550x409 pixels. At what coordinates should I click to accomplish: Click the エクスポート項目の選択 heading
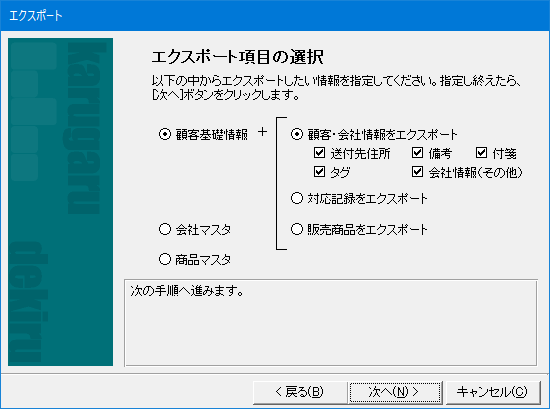237,57
